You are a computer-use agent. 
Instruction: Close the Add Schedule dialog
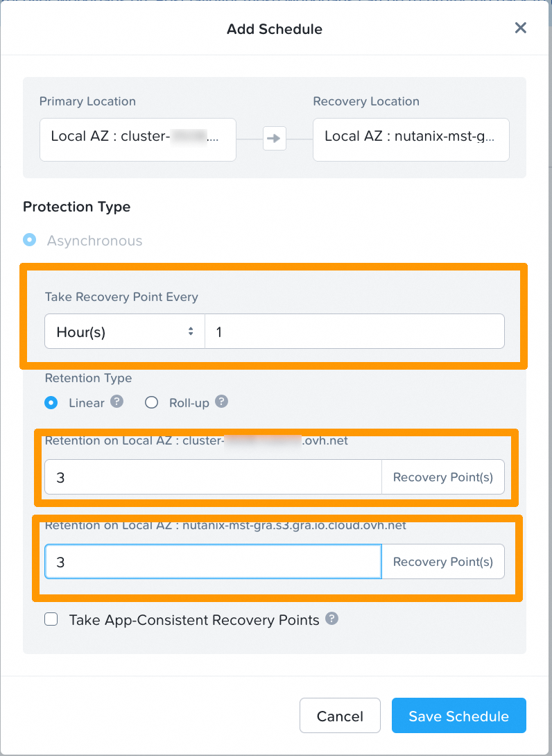tap(520, 28)
